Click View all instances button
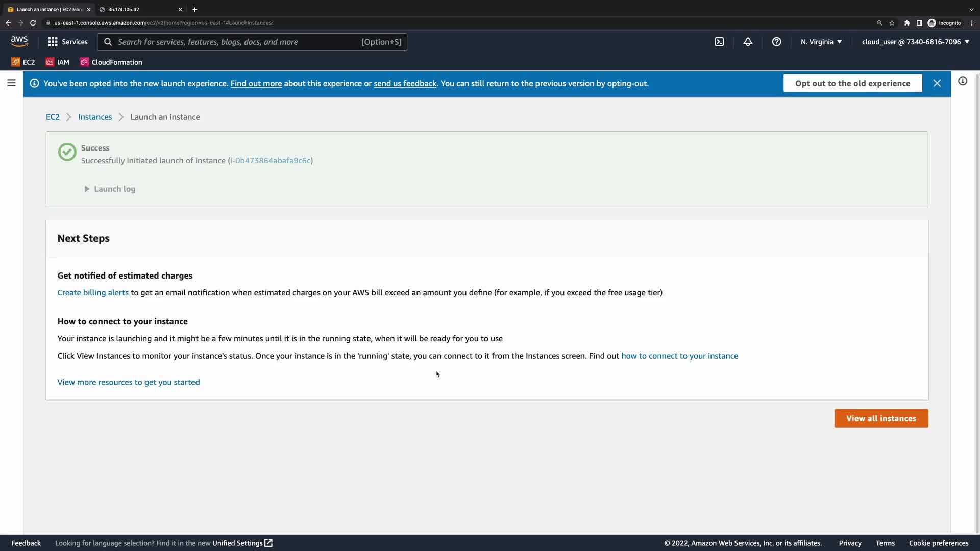Image resolution: width=980 pixels, height=551 pixels. coord(881,418)
